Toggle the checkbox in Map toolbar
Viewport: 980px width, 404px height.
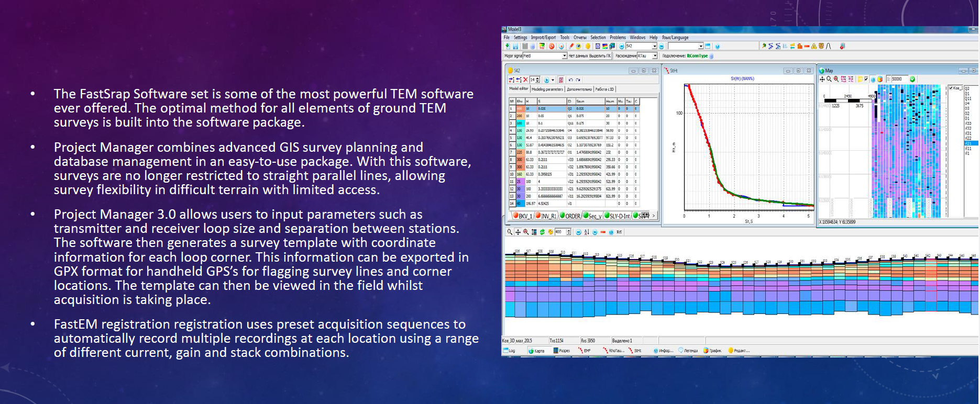[866, 80]
